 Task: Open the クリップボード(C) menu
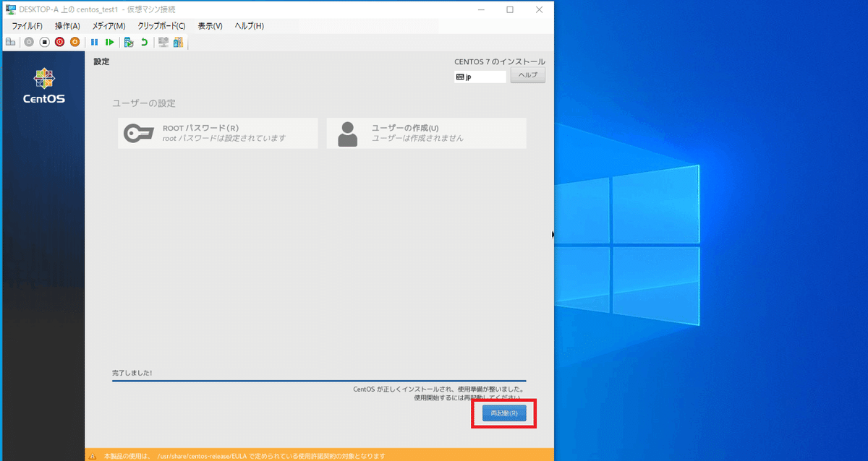(161, 26)
